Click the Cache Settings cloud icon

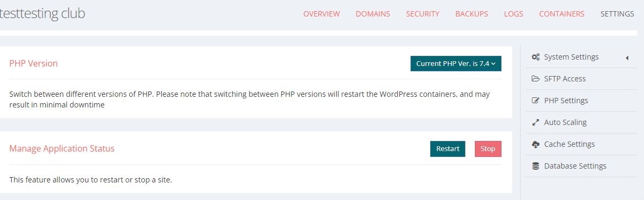point(536,144)
